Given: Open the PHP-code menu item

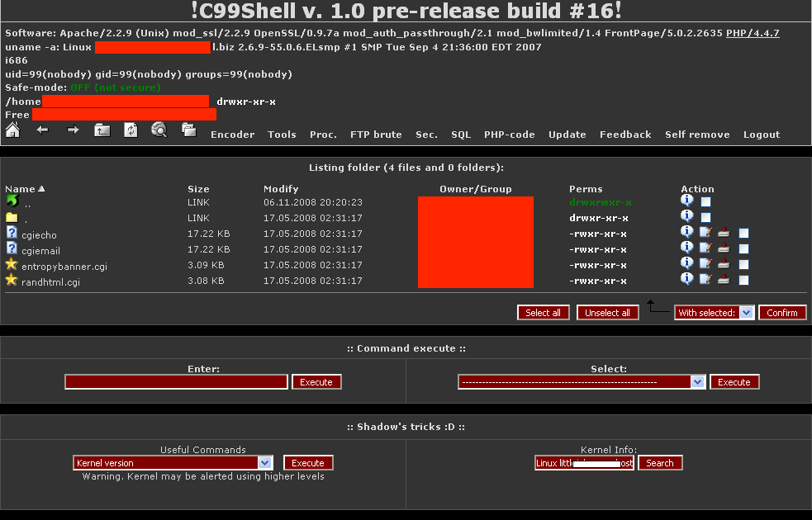Looking at the screenshot, I should (x=510, y=135).
